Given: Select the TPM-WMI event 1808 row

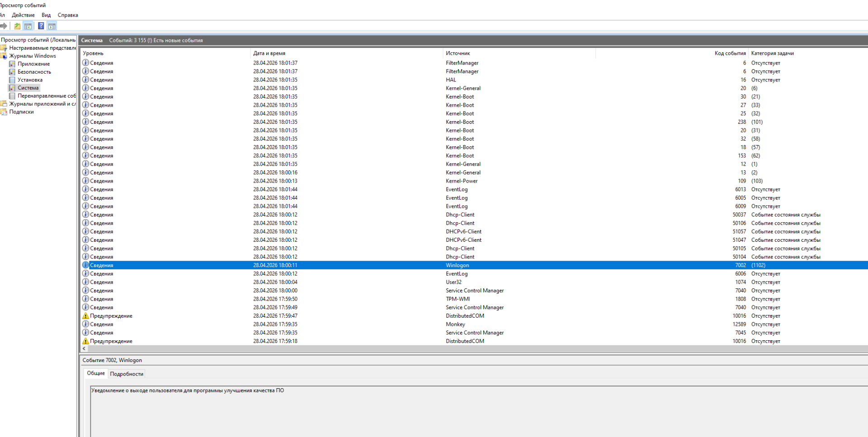Looking at the screenshot, I should point(458,299).
